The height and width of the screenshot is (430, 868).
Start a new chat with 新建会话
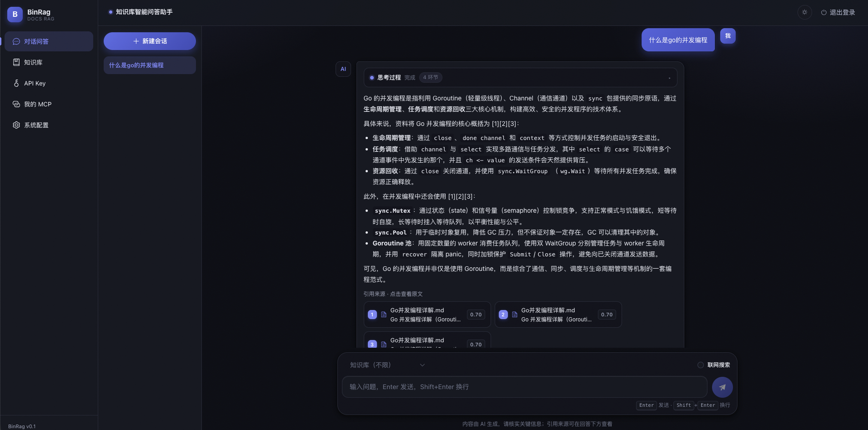pos(150,41)
